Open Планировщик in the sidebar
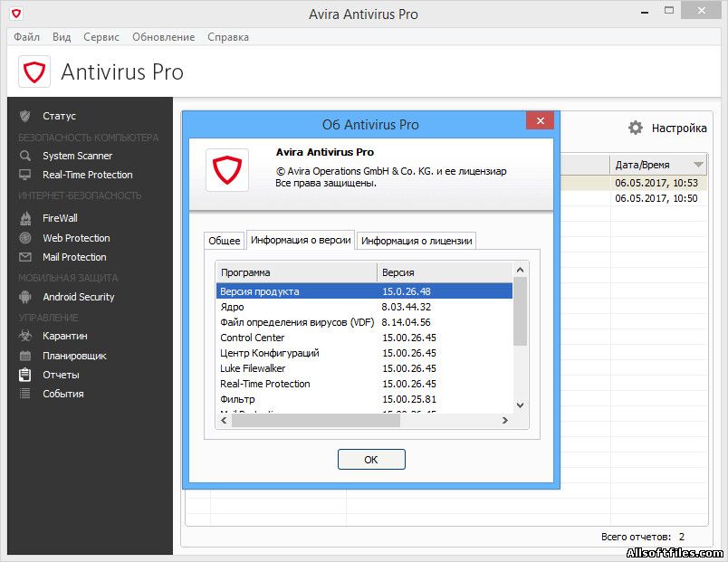The height and width of the screenshot is (562, 728). point(74,356)
